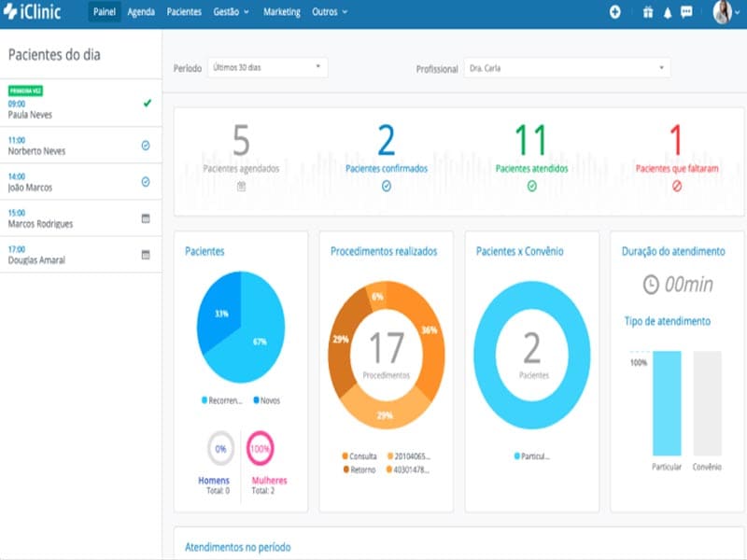Toggle confirmed check for Norberto Neves

click(x=146, y=146)
